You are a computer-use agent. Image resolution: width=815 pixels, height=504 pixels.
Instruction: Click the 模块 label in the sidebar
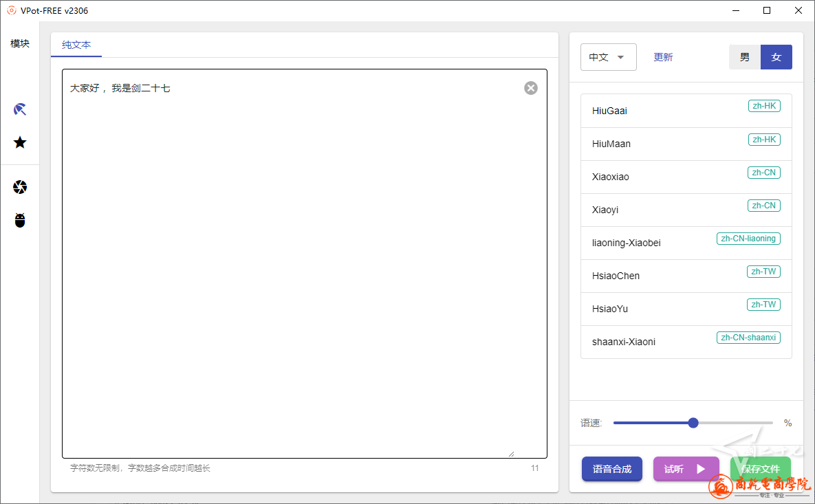tap(20, 43)
